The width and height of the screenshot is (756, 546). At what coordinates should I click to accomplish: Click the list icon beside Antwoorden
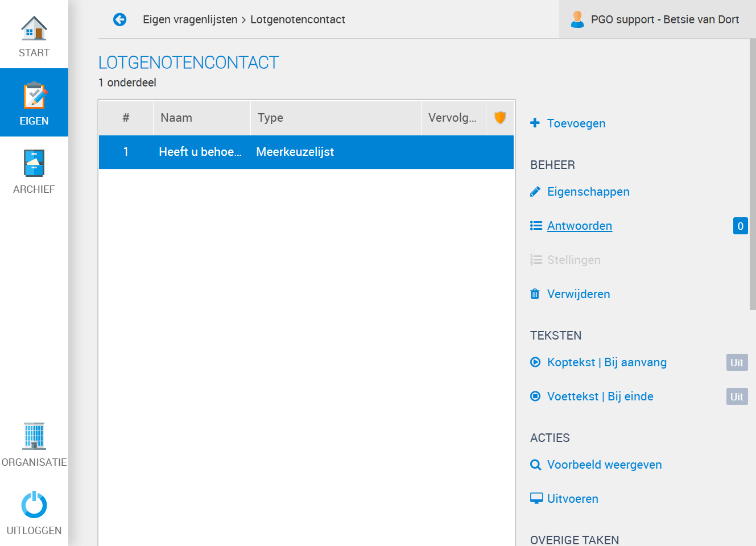(536, 226)
